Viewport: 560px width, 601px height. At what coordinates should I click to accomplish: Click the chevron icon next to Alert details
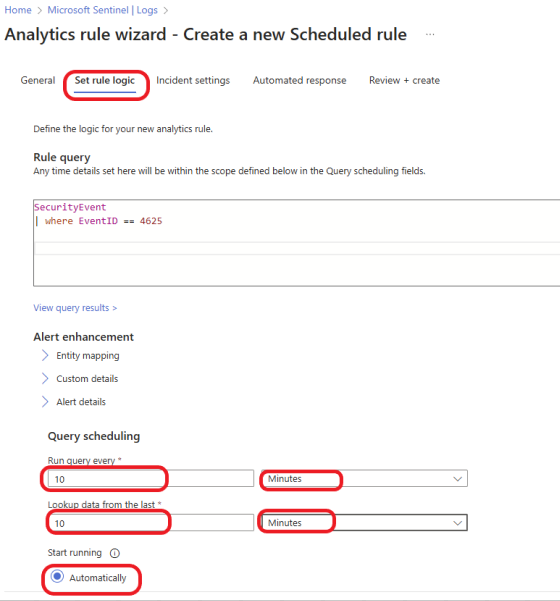point(45,402)
